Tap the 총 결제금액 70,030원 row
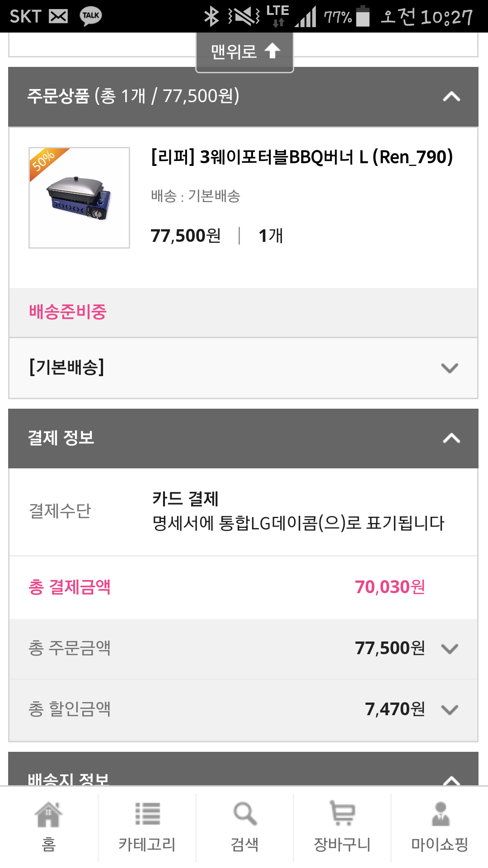 click(243, 587)
